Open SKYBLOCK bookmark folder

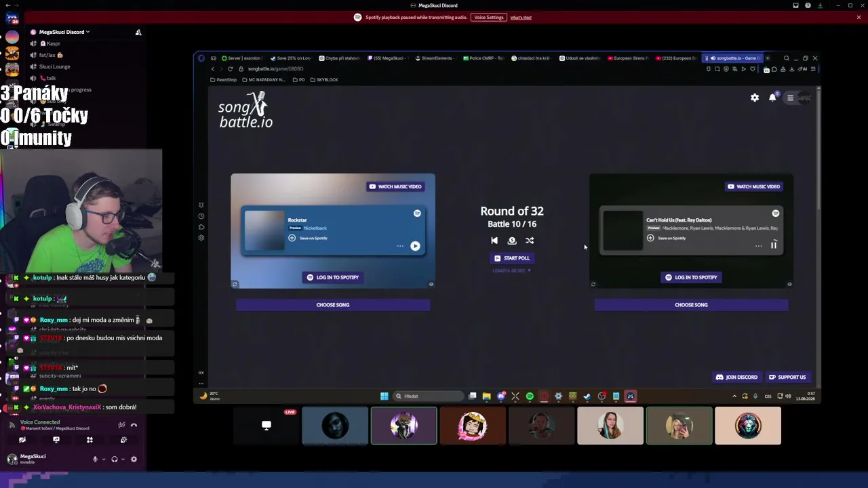pos(324,80)
